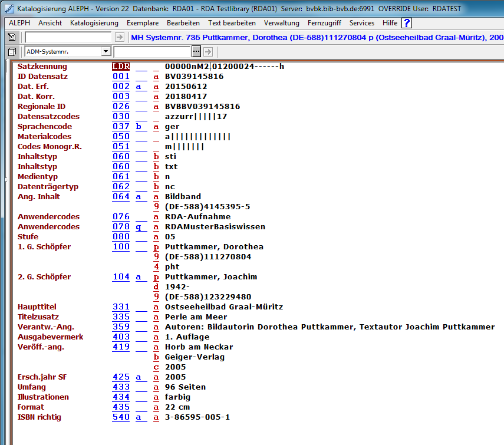Open the Services menu

click(361, 23)
